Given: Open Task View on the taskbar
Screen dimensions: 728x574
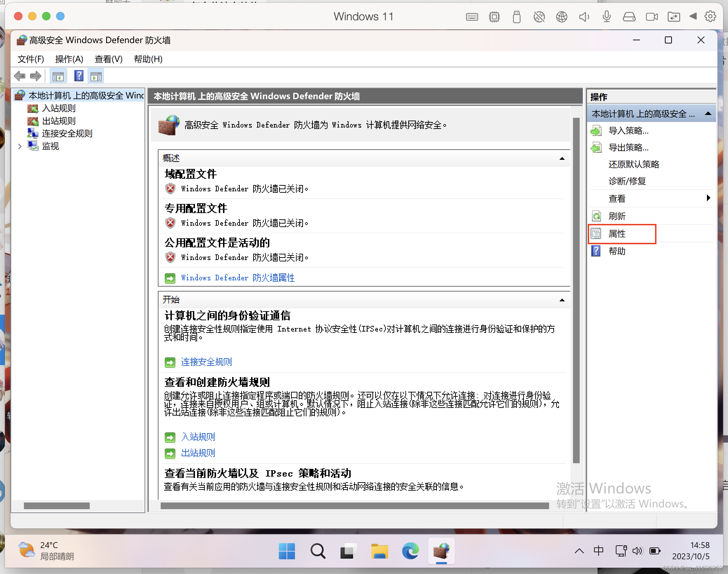Looking at the screenshot, I should (349, 551).
